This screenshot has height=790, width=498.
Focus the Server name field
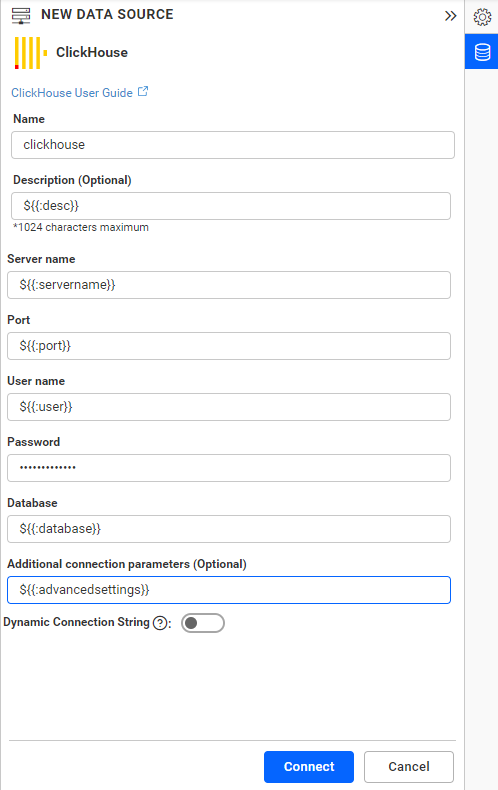[x=229, y=285]
